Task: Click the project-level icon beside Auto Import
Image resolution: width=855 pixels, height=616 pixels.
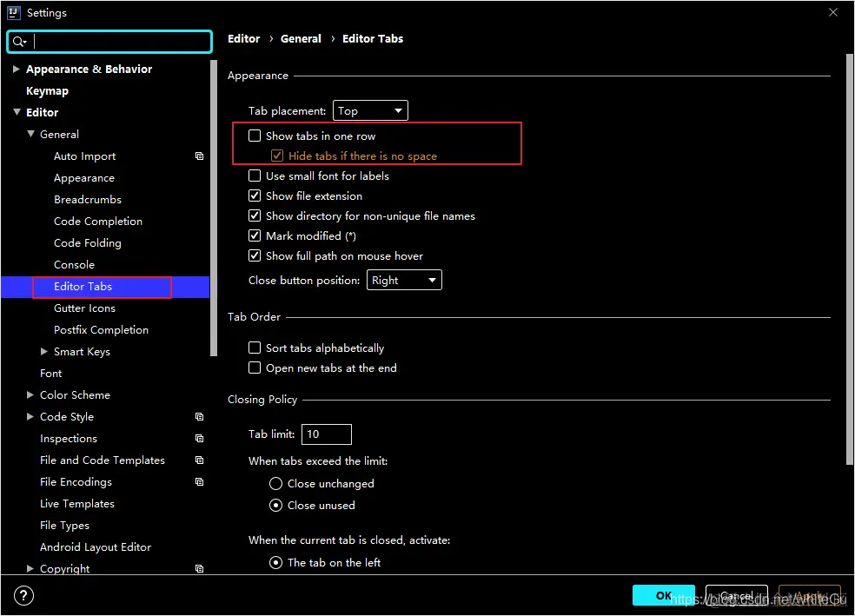Action: tap(200, 156)
